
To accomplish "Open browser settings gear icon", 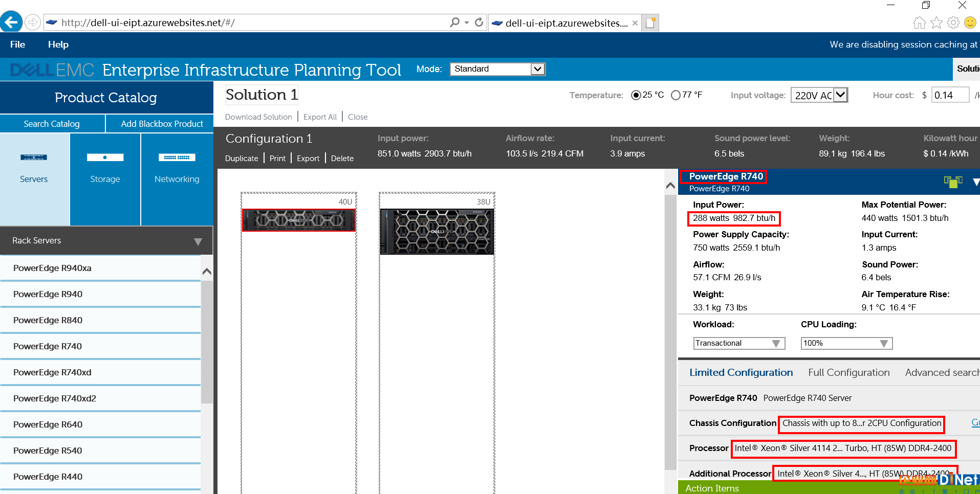I will tap(953, 23).
